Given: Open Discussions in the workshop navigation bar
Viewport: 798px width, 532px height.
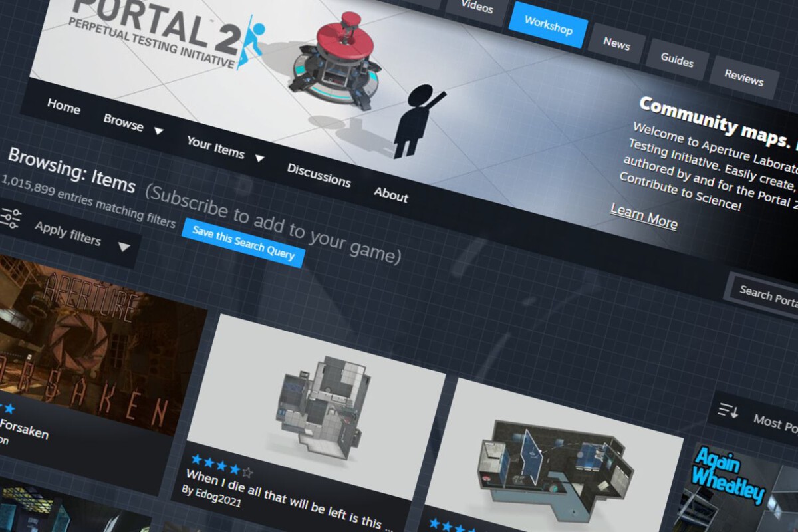Looking at the screenshot, I should [x=319, y=174].
